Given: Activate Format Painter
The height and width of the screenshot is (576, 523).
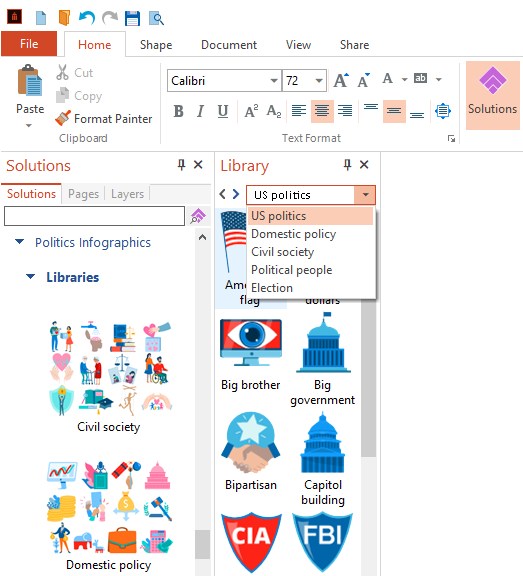Looking at the screenshot, I should (x=104, y=118).
